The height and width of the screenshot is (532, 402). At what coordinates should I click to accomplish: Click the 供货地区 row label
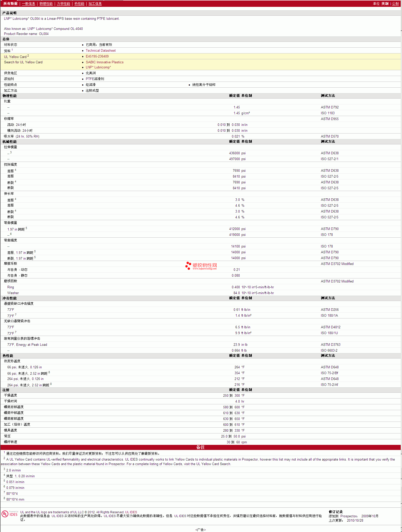coord(10,73)
